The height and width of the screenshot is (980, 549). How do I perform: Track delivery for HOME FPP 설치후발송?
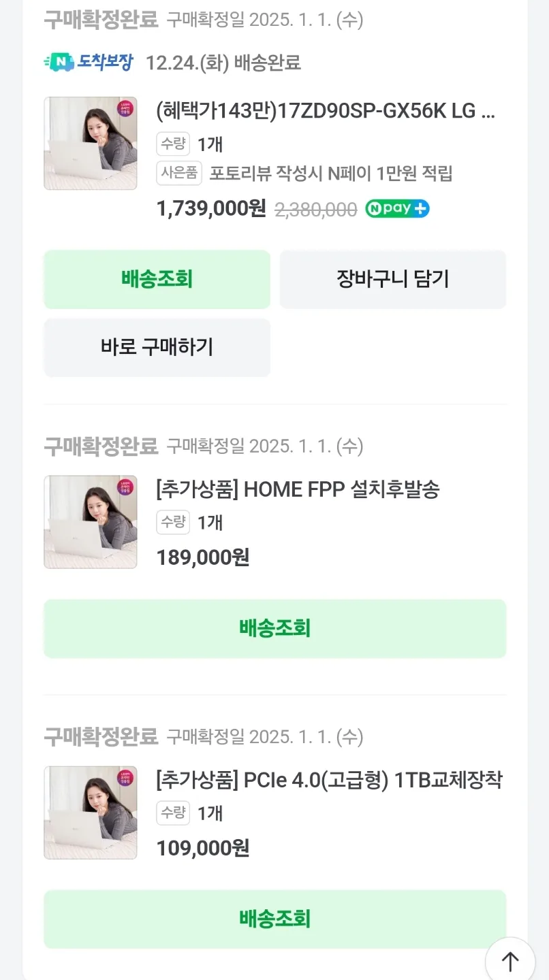point(274,628)
